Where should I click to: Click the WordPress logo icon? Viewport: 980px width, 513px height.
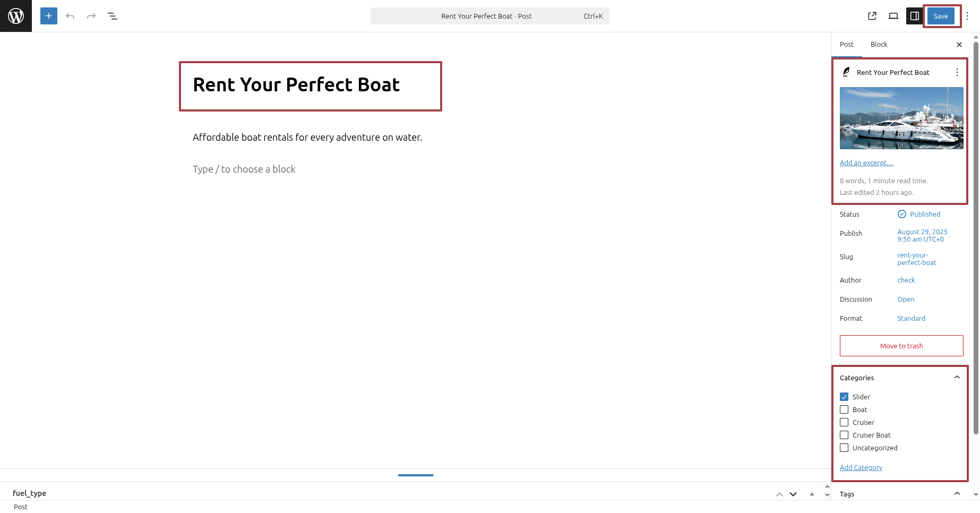pyautogui.click(x=16, y=16)
